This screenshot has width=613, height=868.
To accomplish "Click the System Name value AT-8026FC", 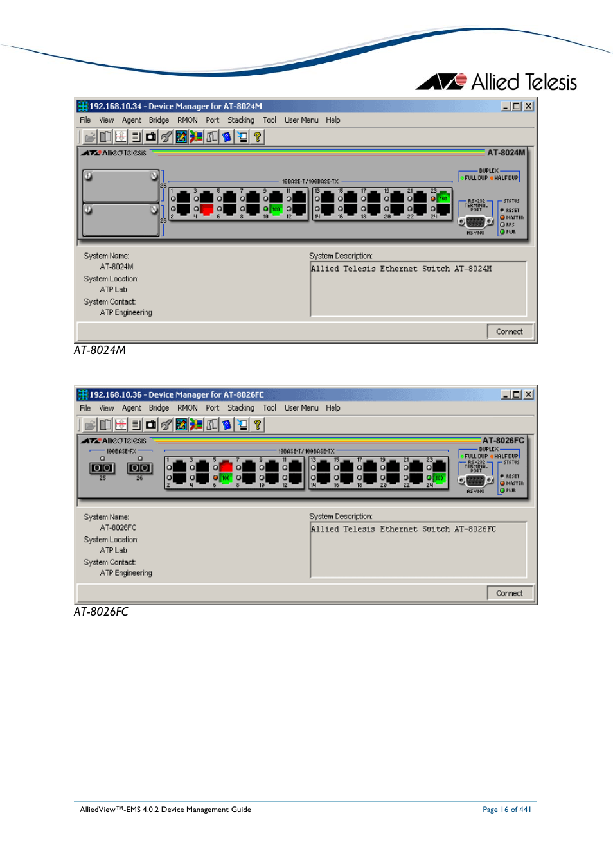I will [x=118, y=527].
